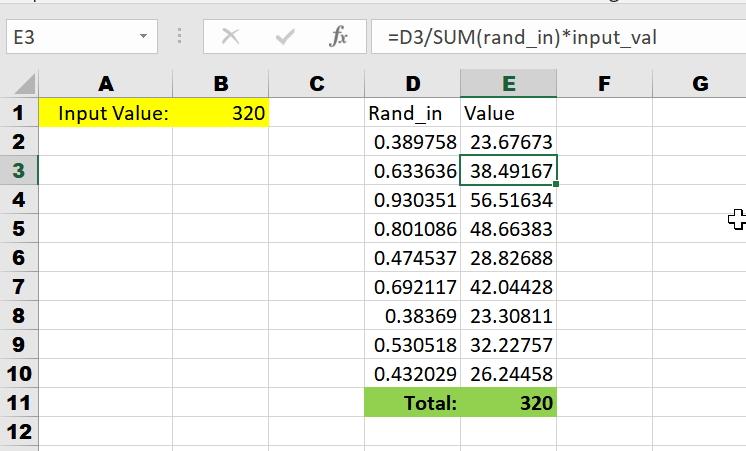Image resolution: width=746 pixels, height=451 pixels.
Task: Select column E header
Action: click(509, 84)
